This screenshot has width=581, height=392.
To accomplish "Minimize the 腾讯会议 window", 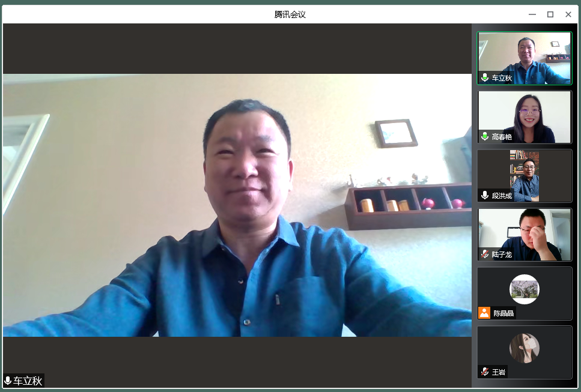I will point(532,14).
